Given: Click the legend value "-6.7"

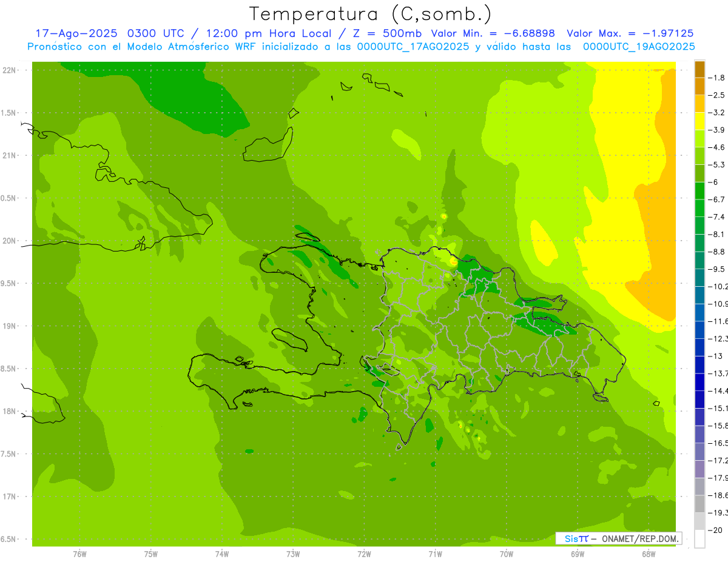Looking at the screenshot, I should click(717, 199).
